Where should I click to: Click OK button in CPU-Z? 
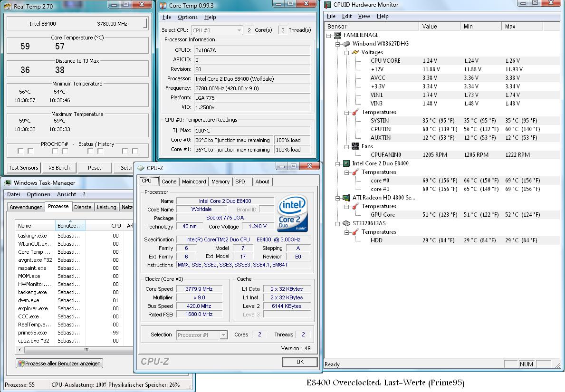click(300, 362)
